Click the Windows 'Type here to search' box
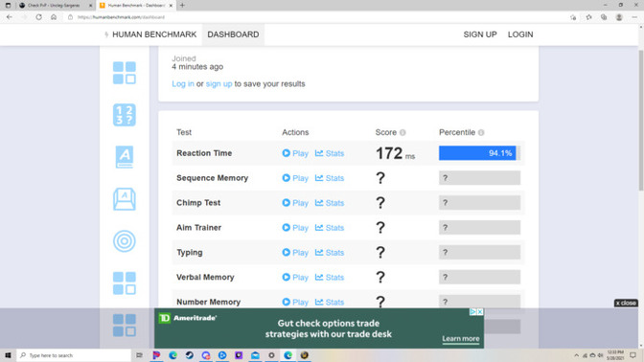 coord(74,355)
